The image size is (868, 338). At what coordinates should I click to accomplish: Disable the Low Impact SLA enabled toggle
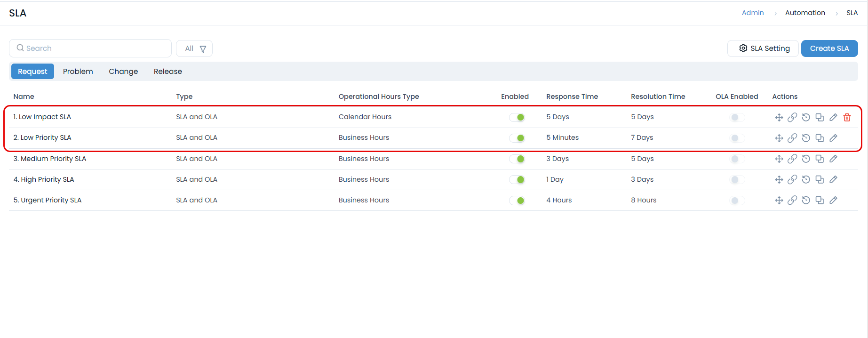[x=517, y=117]
